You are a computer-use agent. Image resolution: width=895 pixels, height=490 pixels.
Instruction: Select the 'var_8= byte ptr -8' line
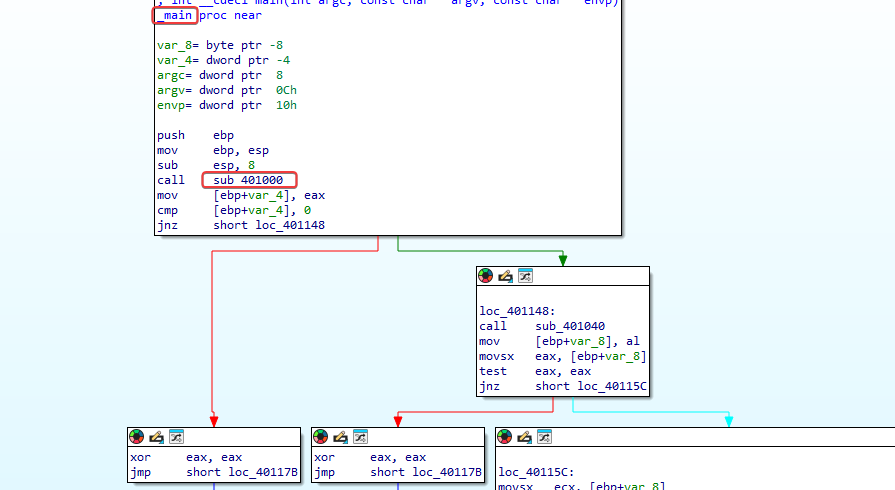[x=220, y=45]
